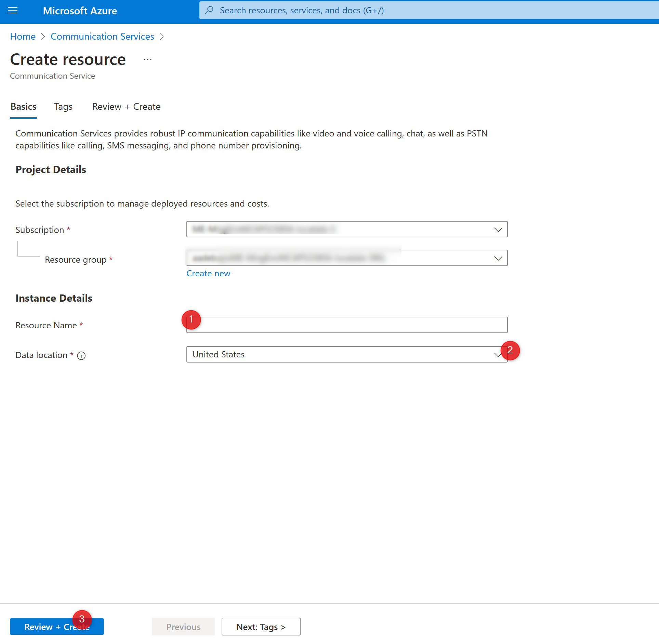Click the Resource Name label
This screenshot has height=644, width=659.
[46, 325]
